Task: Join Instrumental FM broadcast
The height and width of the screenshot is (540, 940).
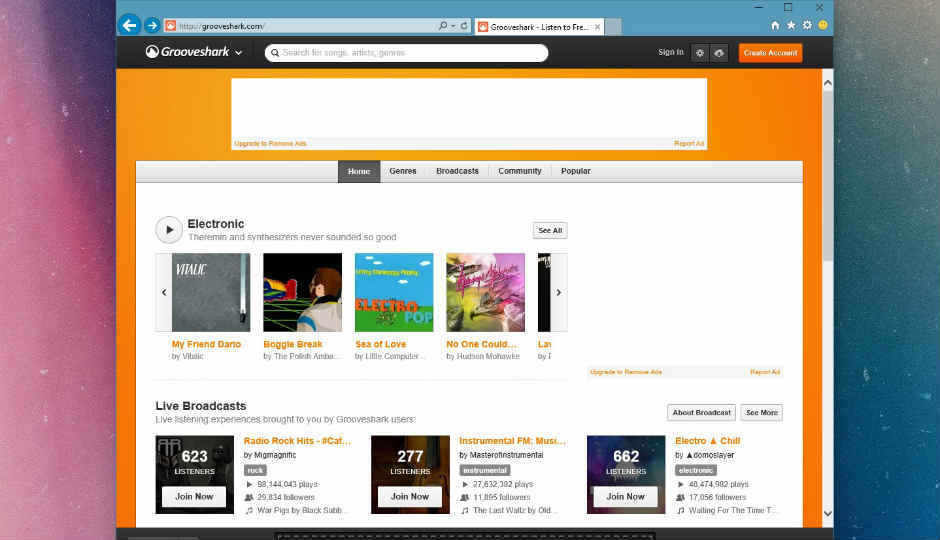Action: coord(410,497)
